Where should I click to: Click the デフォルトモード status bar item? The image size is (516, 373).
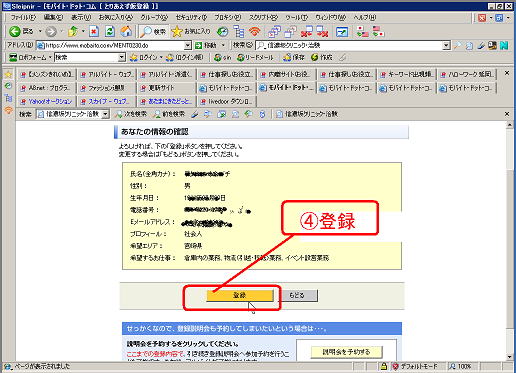(x=415, y=367)
